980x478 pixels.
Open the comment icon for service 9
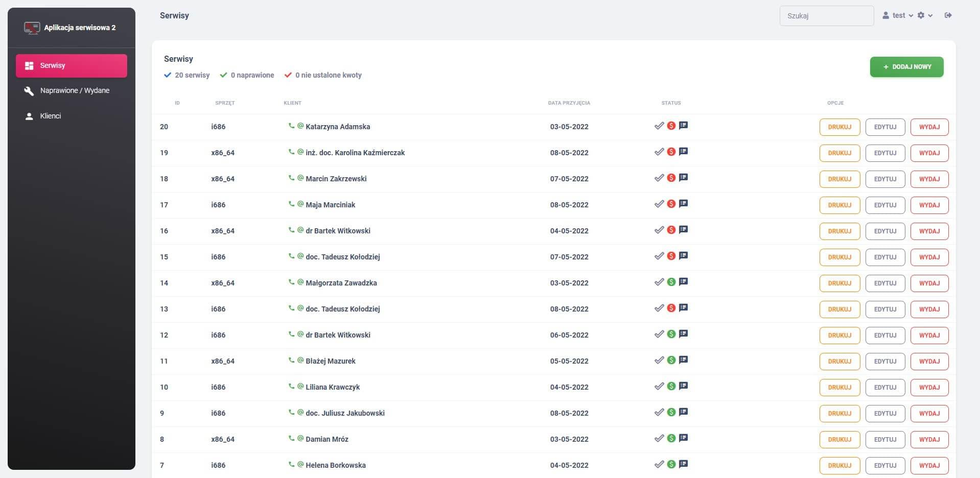point(683,412)
